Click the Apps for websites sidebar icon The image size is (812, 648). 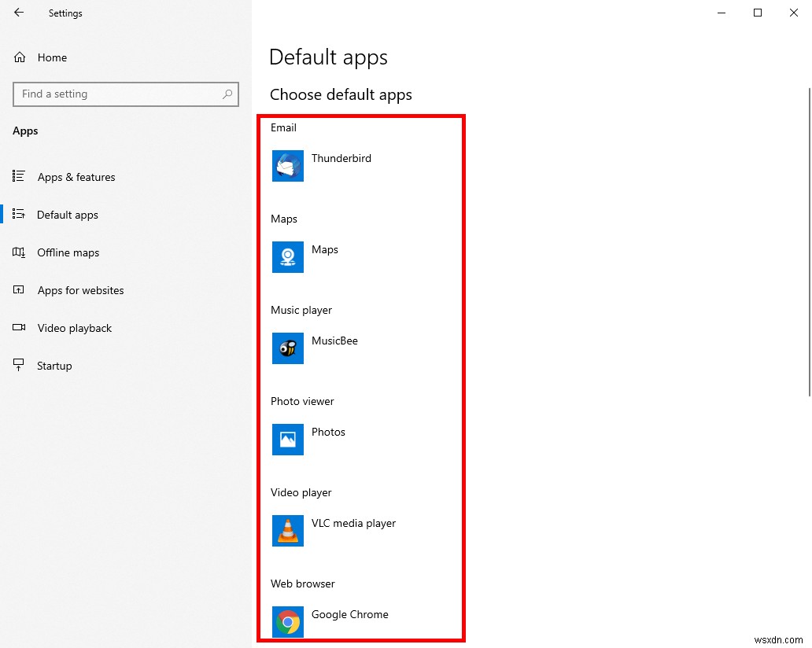pos(19,290)
